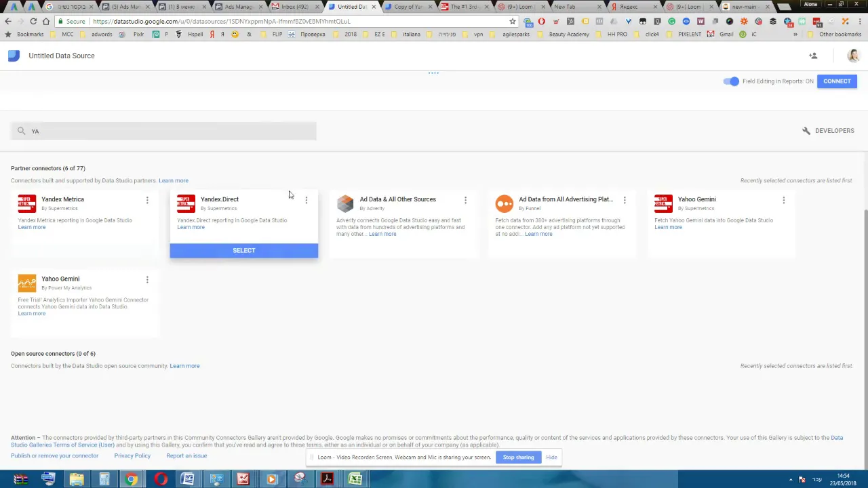Open Word from the taskbar

click(x=188, y=479)
